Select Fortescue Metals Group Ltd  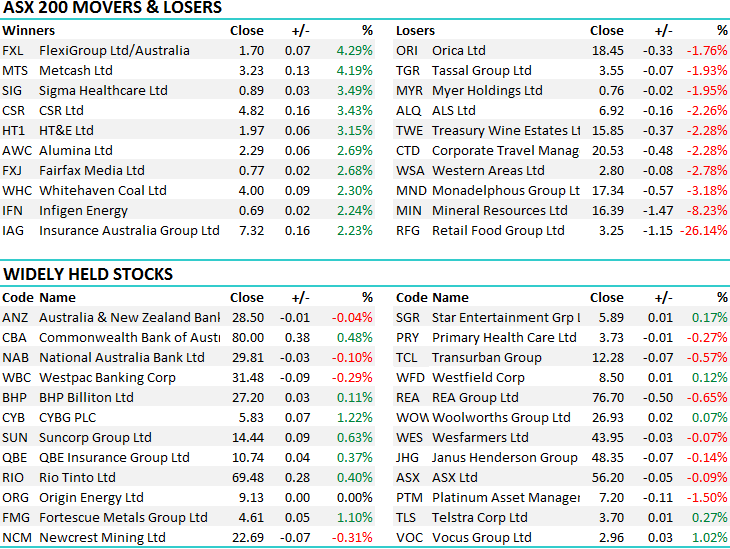click(123, 518)
